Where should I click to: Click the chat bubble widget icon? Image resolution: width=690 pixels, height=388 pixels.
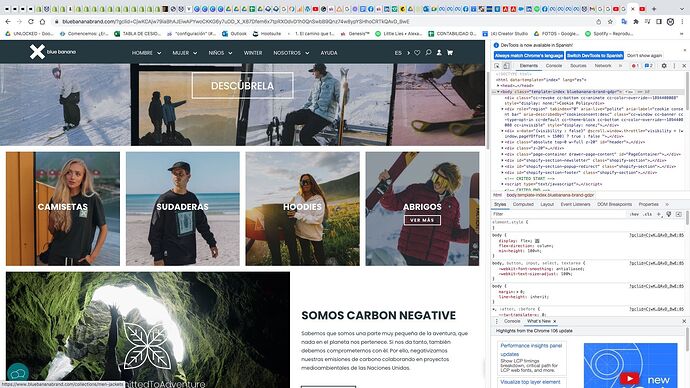pos(18,373)
